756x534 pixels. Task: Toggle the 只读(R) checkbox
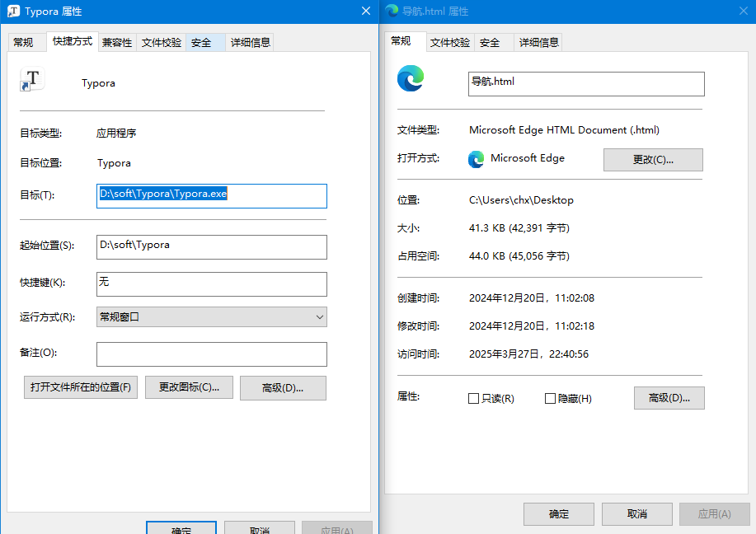473,399
